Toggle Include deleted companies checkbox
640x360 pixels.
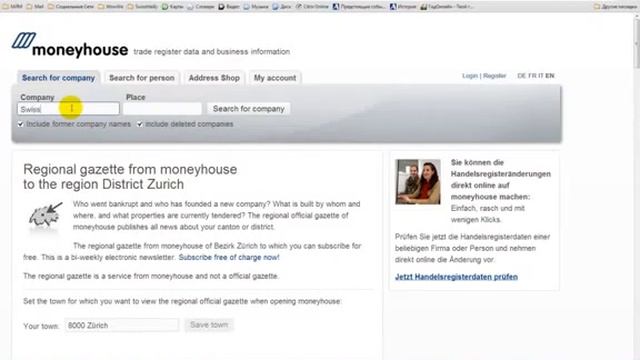tap(140, 124)
